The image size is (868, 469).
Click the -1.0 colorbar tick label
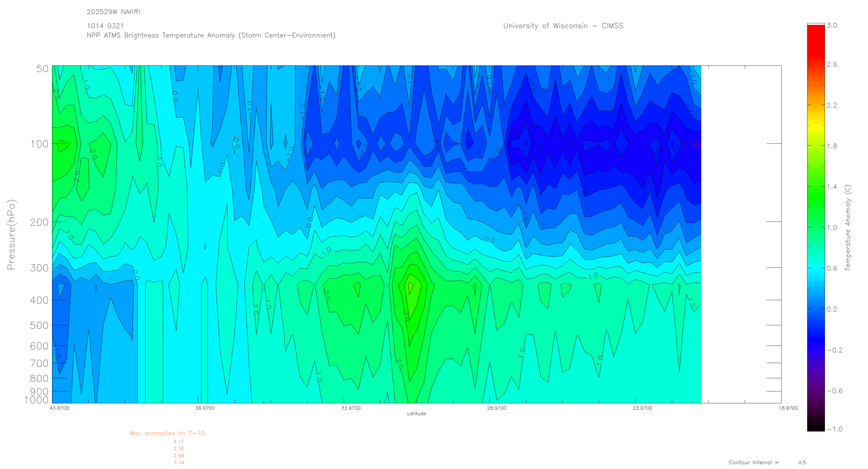coord(834,429)
